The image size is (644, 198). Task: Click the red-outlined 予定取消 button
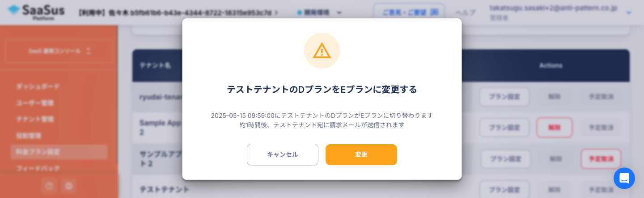(x=601, y=159)
